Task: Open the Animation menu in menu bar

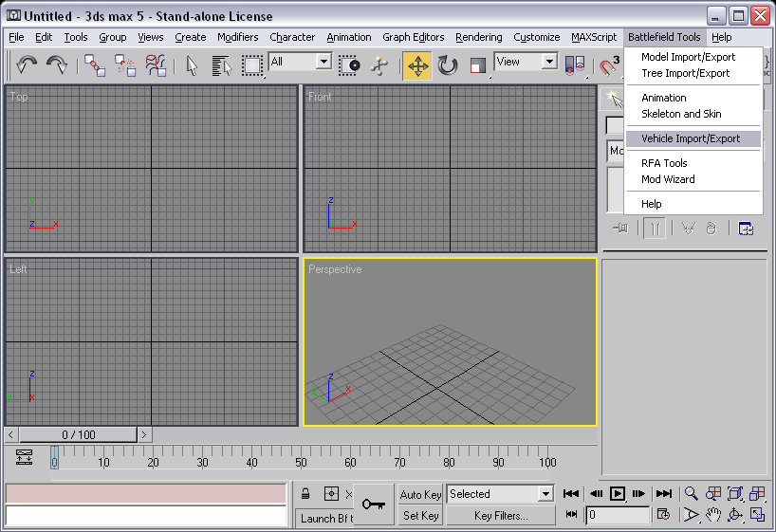Action: [349, 37]
